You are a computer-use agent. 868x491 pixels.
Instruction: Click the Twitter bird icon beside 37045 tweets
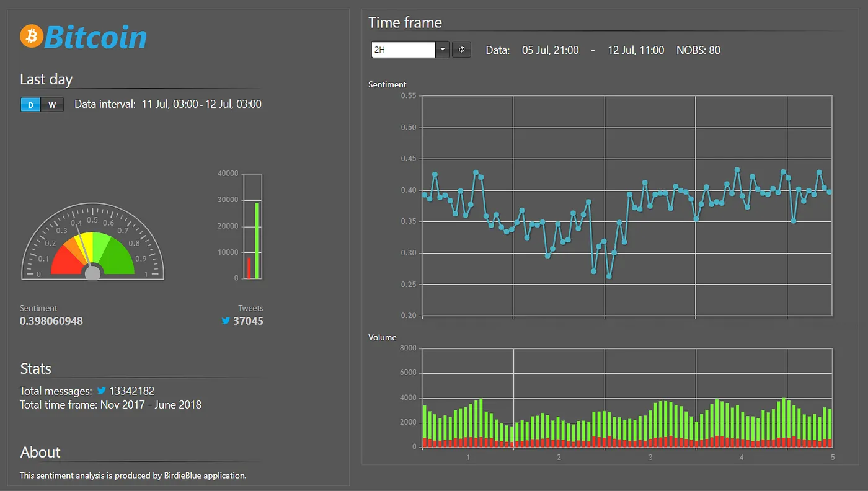(x=226, y=321)
